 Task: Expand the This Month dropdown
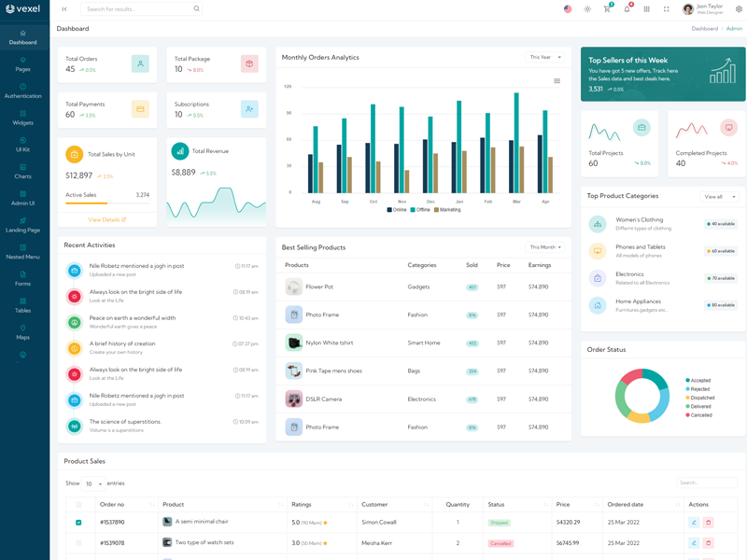545,247
